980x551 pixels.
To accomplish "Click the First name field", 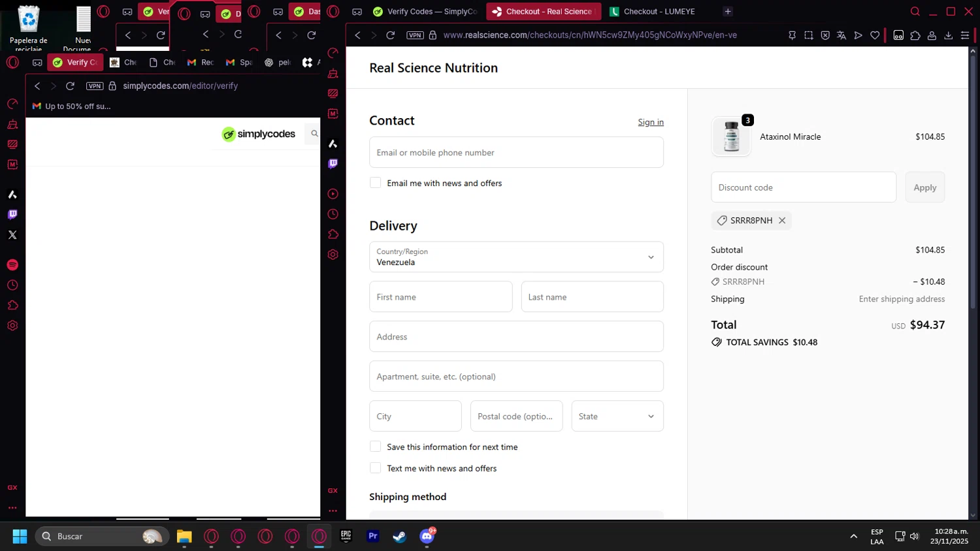I will tap(441, 296).
